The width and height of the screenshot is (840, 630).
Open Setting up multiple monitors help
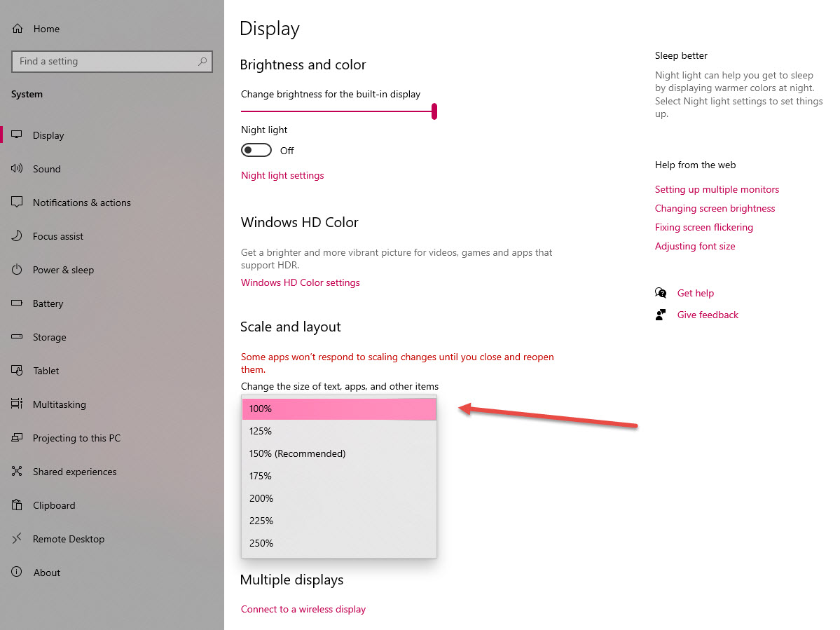coord(717,189)
